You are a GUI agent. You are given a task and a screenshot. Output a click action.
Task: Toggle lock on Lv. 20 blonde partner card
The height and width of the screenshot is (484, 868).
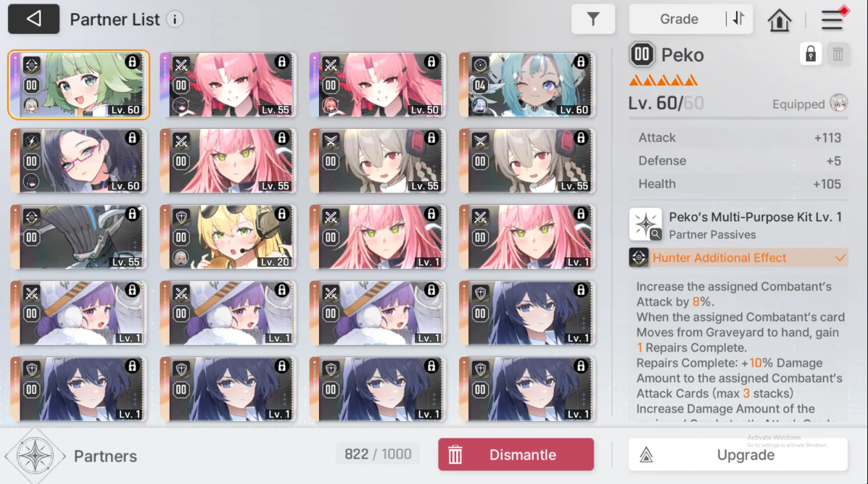click(282, 214)
